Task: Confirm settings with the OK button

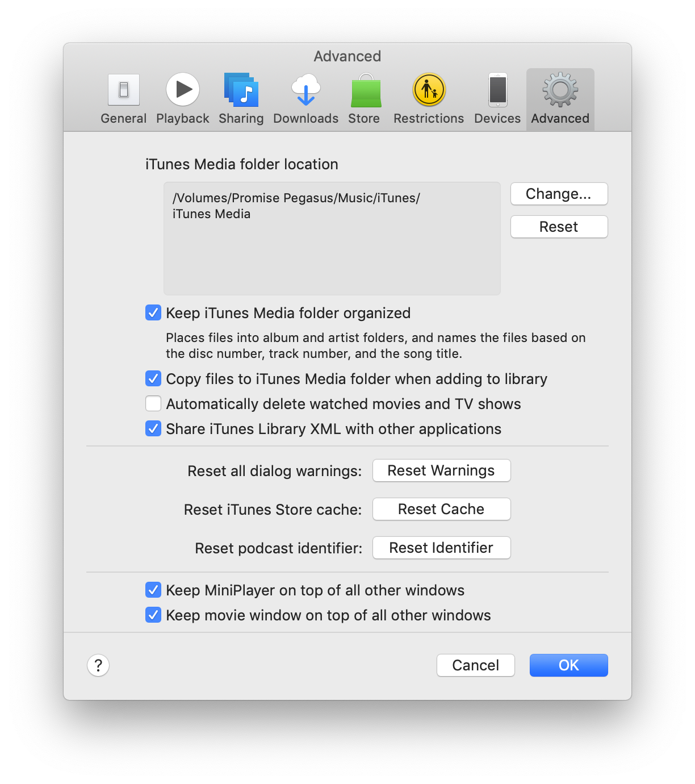Action: click(569, 665)
